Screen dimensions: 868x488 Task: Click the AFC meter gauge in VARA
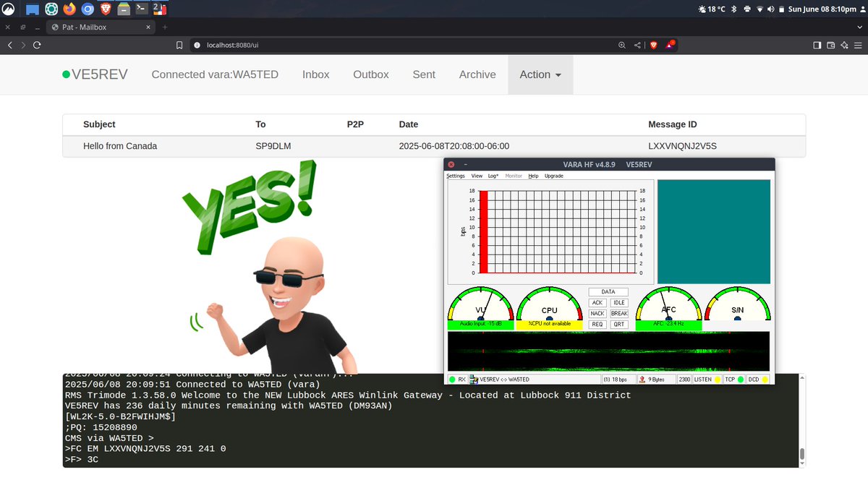pyautogui.click(x=669, y=308)
